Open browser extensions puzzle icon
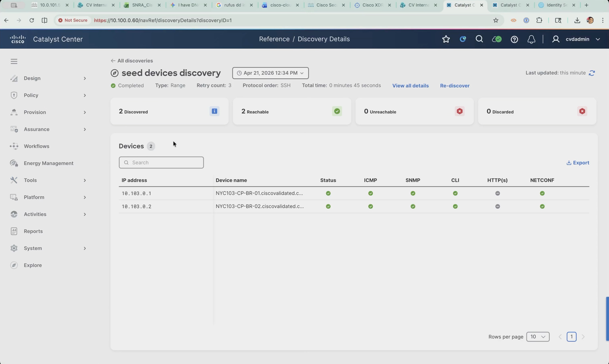Screen dimensions: 609x364 [x=539, y=20]
